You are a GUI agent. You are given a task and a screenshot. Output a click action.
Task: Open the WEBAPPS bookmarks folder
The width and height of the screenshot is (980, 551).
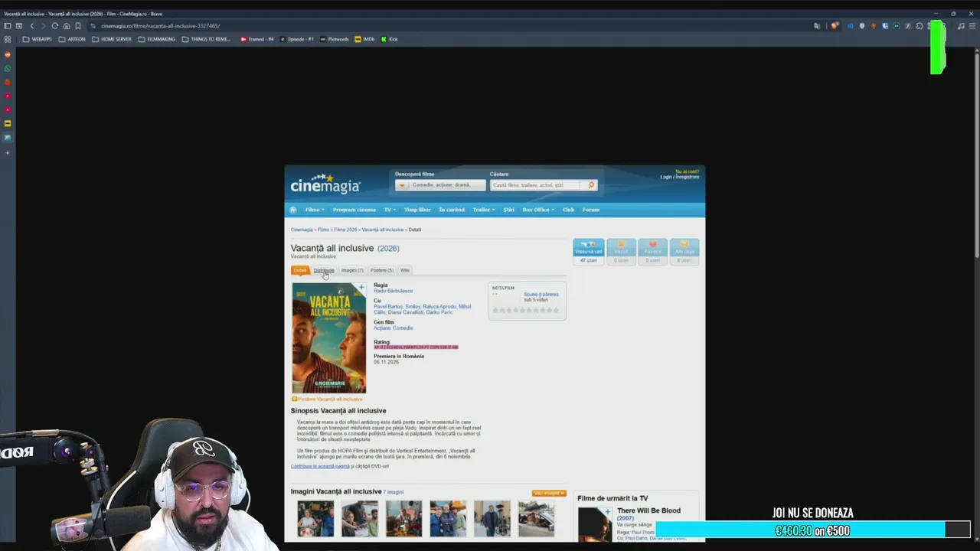click(38, 39)
